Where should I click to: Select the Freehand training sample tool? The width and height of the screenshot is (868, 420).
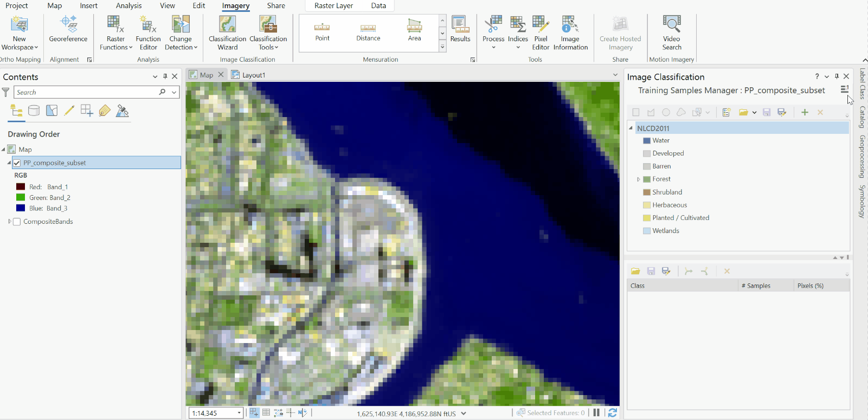point(681,112)
